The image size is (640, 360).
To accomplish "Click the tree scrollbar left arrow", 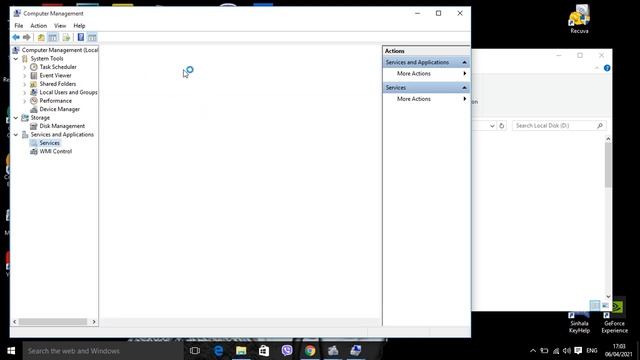I will click(15, 322).
